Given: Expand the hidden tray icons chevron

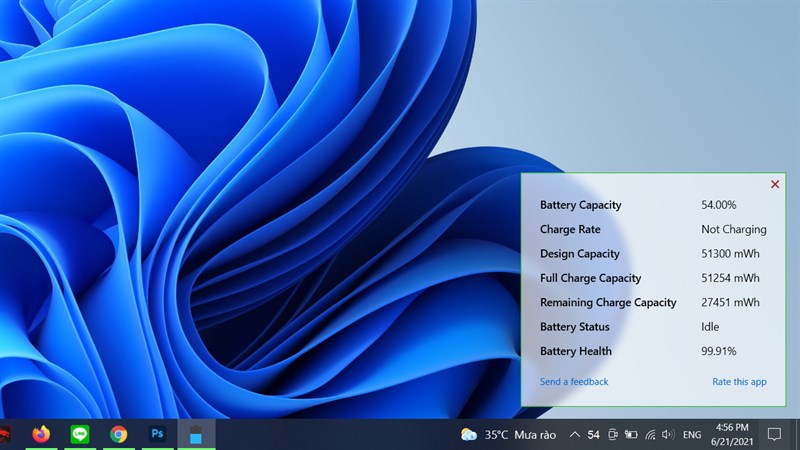Looking at the screenshot, I should tap(574, 435).
